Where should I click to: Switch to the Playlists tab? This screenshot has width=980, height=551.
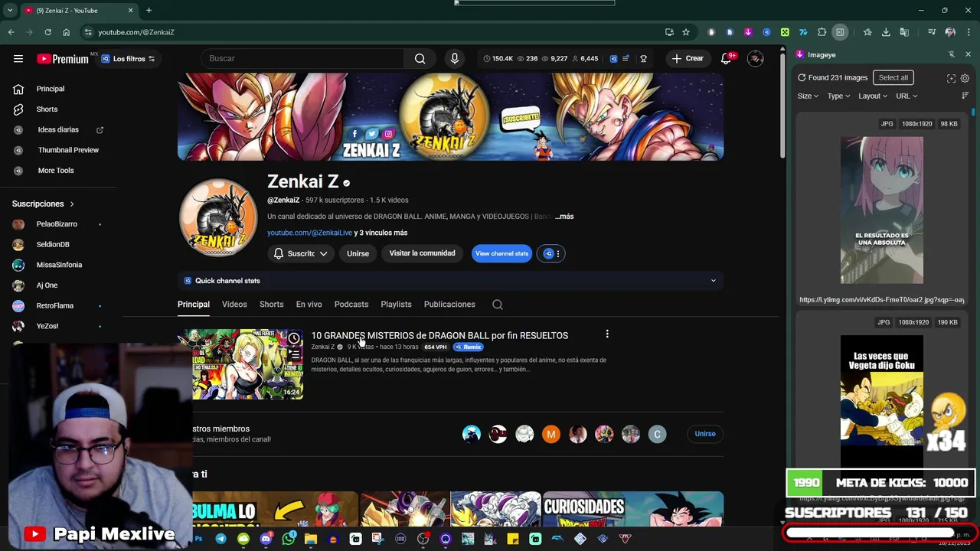[x=396, y=305]
